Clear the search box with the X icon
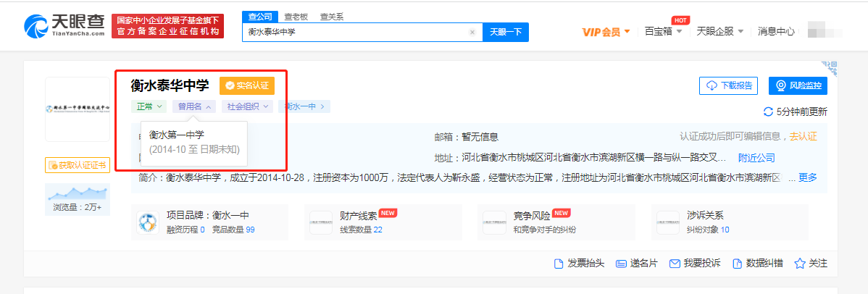 472,32
